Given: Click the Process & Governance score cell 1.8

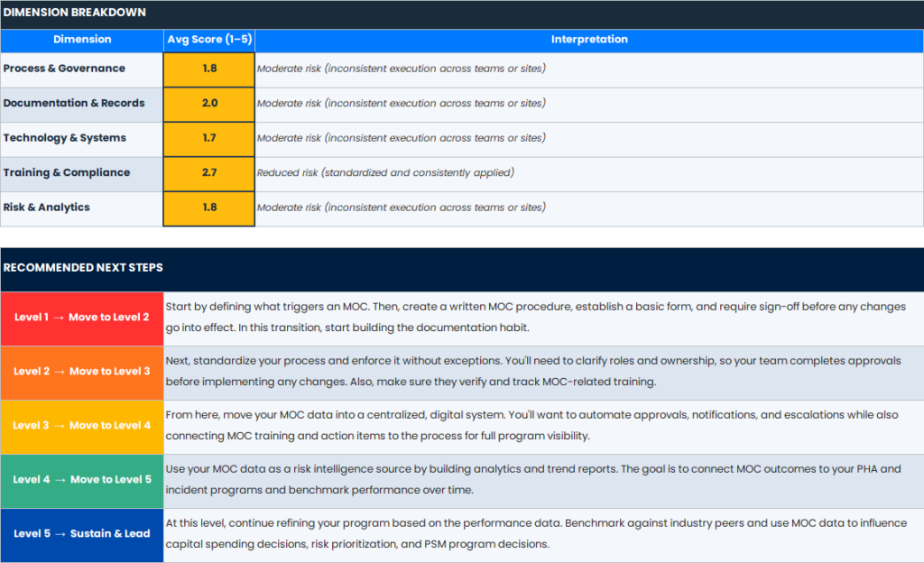Looking at the screenshot, I should 209,69.
